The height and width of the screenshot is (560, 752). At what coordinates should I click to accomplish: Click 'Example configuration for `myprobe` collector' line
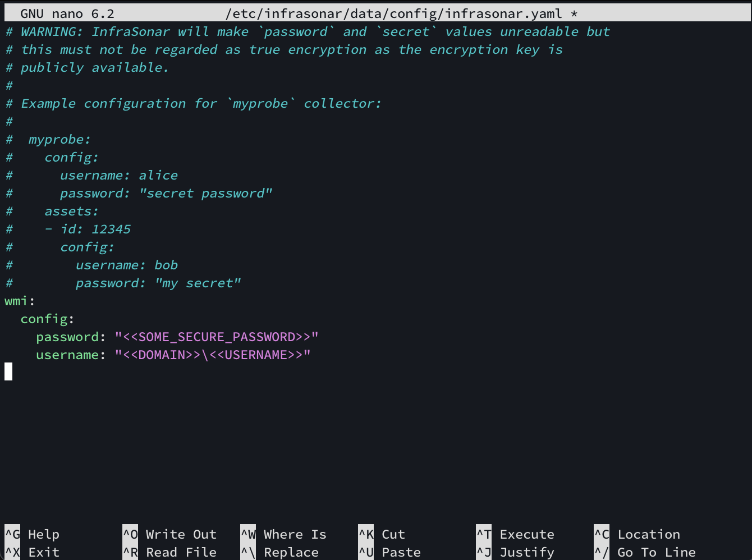click(x=193, y=103)
